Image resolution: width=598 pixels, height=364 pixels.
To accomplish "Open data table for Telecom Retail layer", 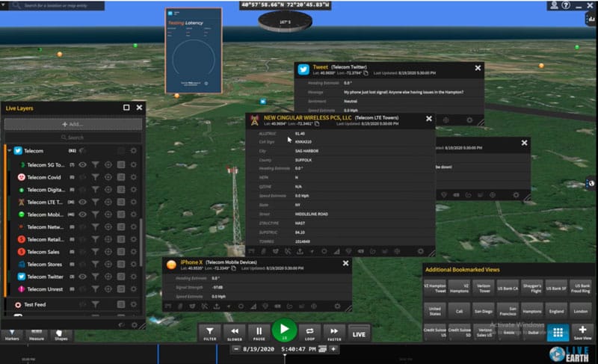I will pos(121,239).
